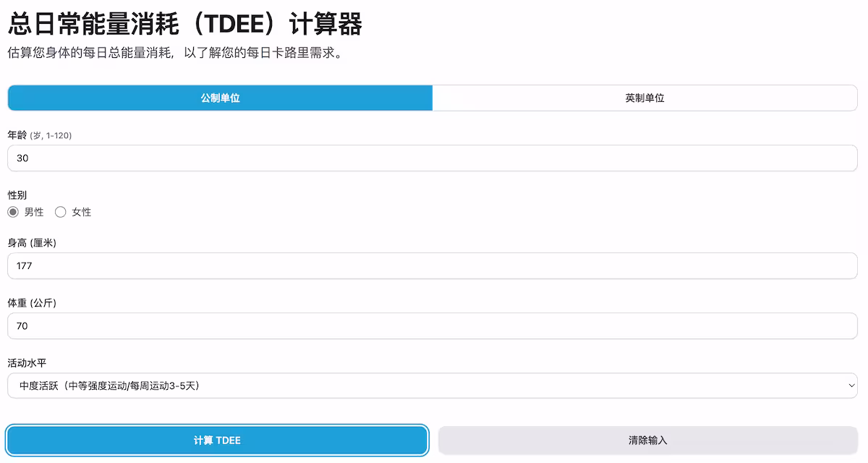Viewport: 868px width, 463px height.
Task: Click the subtitle description under the title
Action: click(174, 53)
